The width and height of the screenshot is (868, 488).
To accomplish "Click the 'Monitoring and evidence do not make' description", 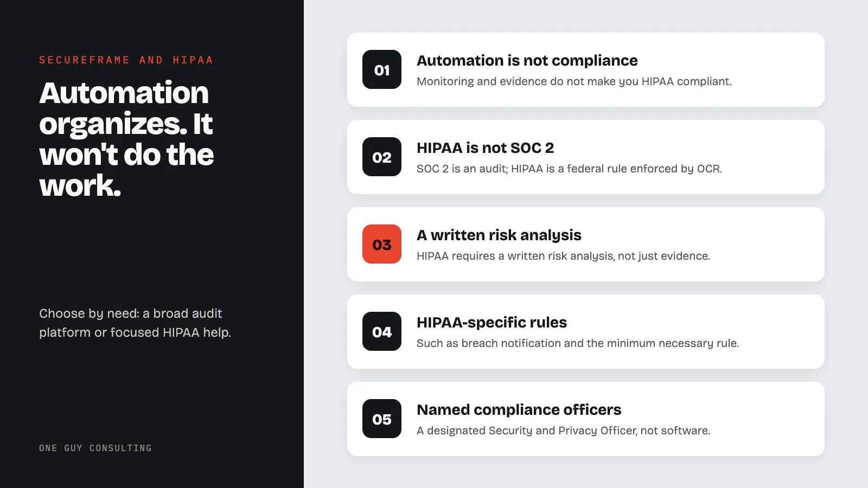I will coord(574,81).
